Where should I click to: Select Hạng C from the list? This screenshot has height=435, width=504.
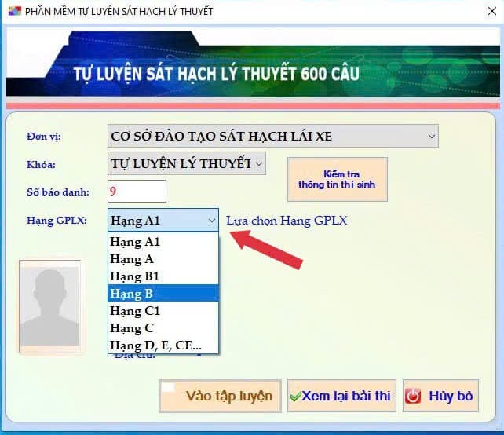click(x=163, y=328)
